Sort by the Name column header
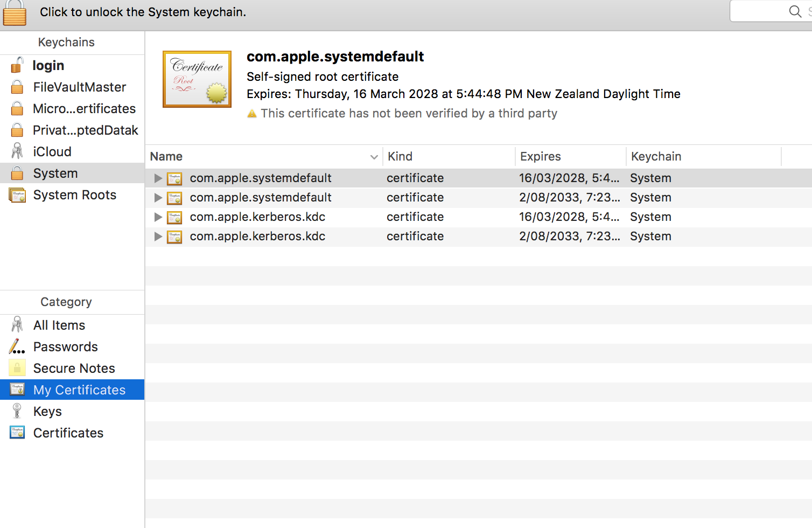812x528 pixels. [x=166, y=157]
